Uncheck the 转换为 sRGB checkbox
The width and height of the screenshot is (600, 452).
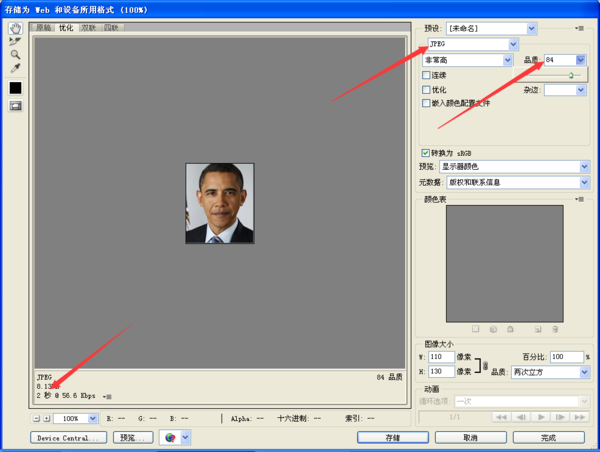tap(426, 153)
